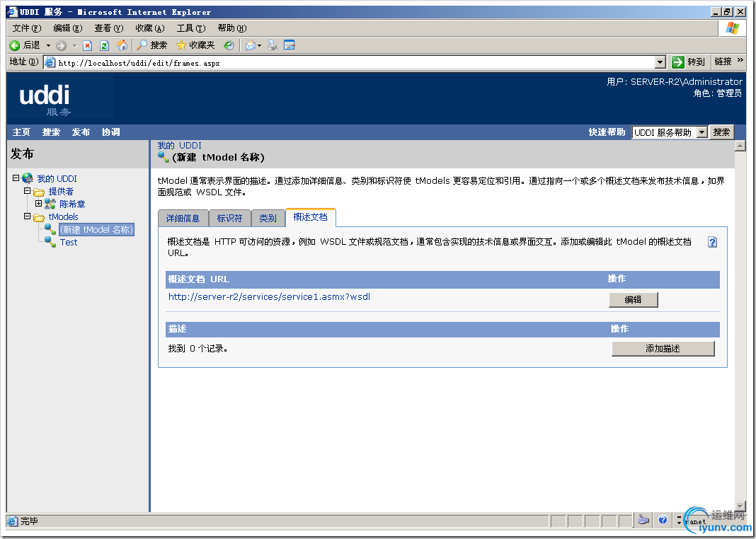Switch to the 标识符 tab
This screenshot has height=539, width=756.
coord(229,218)
